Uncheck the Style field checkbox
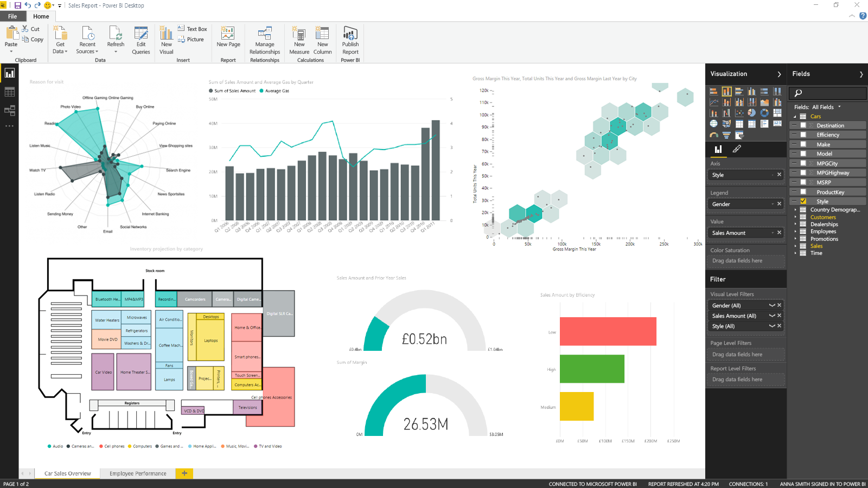Image resolution: width=868 pixels, height=488 pixels. click(803, 201)
